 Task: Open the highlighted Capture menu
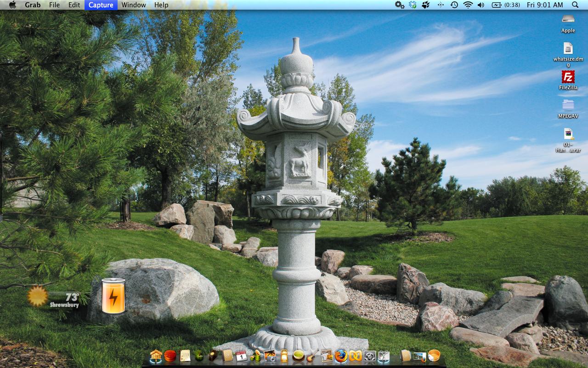(x=101, y=5)
